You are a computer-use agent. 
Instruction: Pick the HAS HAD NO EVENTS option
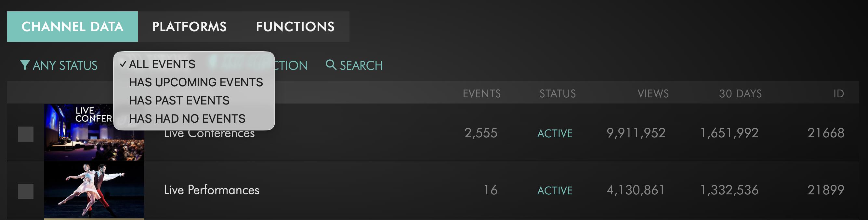pos(187,119)
